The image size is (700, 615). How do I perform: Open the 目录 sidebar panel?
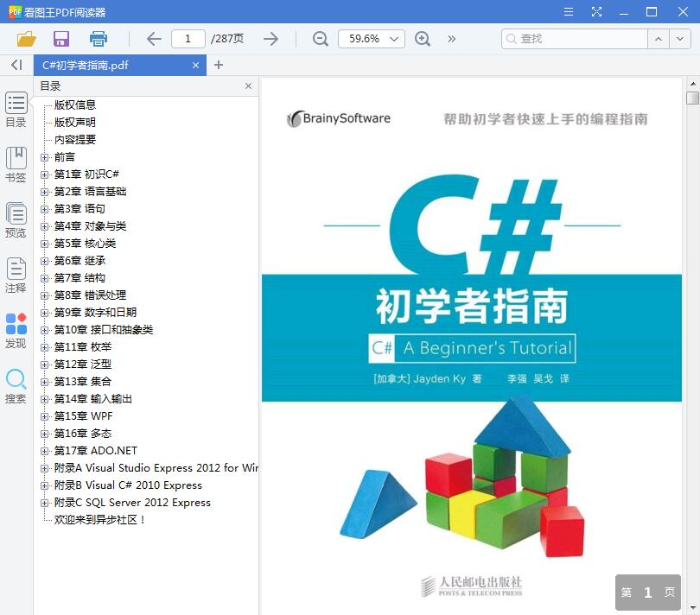pos(16,110)
